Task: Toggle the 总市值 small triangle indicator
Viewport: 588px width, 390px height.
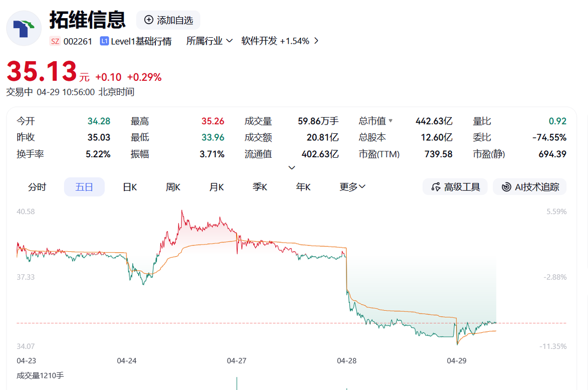Action: point(391,121)
